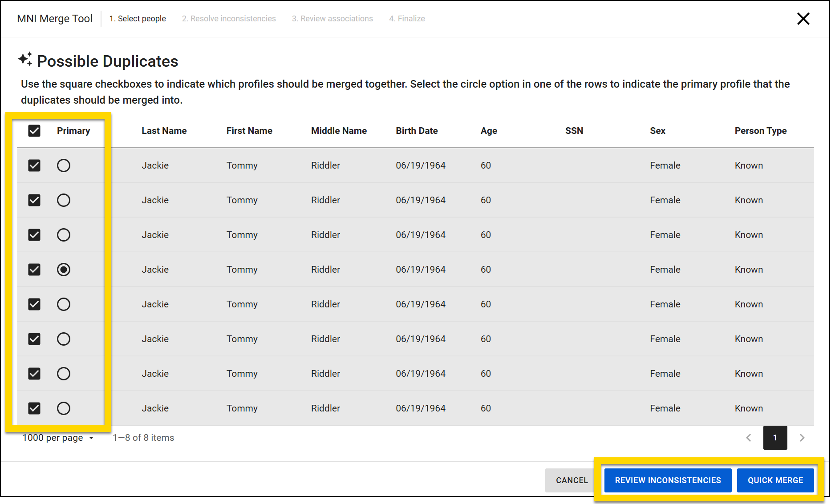Click the next page chevron
The image size is (831, 504).
(x=802, y=438)
